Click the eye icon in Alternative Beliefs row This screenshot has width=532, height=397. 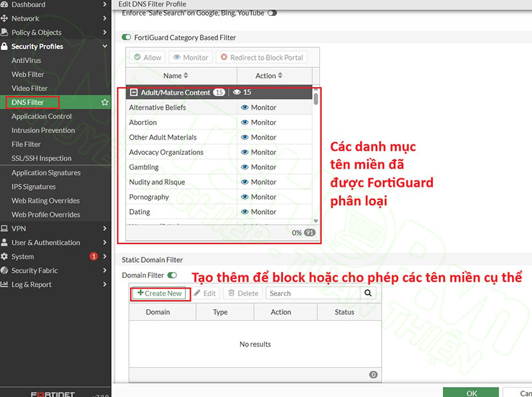[x=245, y=108]
